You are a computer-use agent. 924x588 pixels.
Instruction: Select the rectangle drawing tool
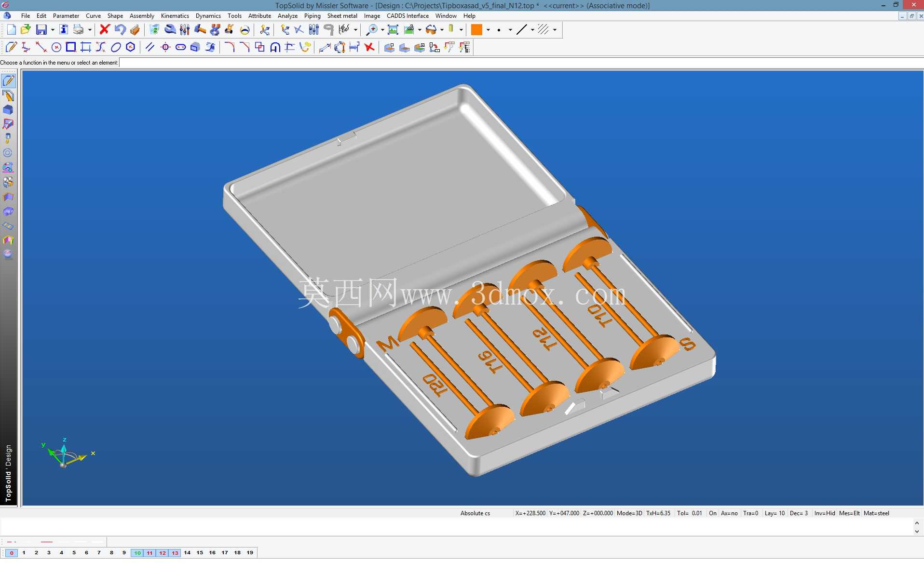(x=71, y=47)
